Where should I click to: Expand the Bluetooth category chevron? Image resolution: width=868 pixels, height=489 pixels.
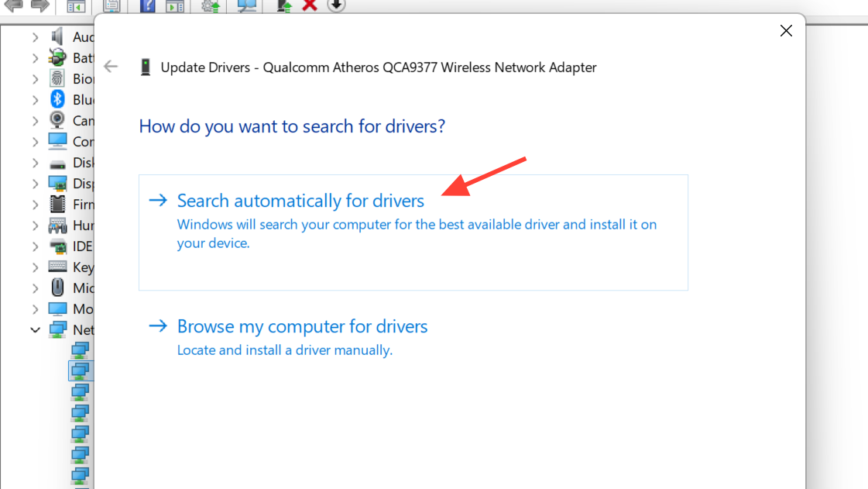[35, 100]
